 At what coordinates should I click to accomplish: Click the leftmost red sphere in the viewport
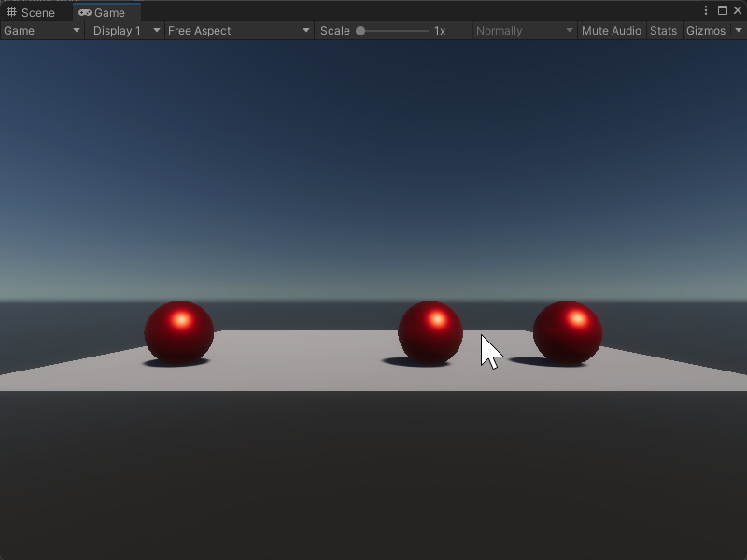[179, 331]
